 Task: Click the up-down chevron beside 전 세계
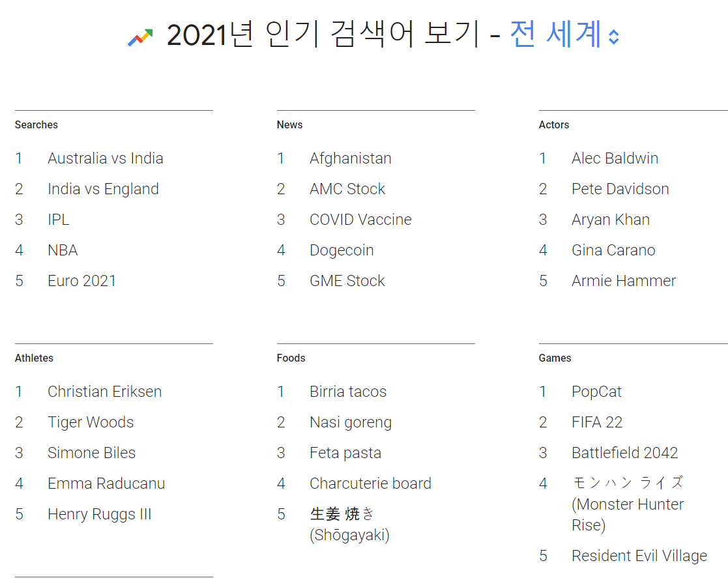coord(613,37)
